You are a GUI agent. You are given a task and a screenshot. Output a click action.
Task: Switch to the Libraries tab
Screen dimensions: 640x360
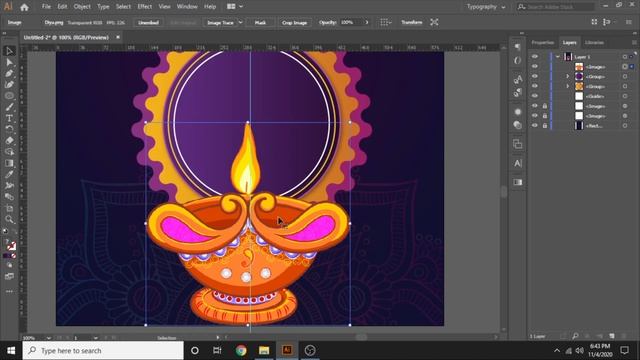[594, 42]
